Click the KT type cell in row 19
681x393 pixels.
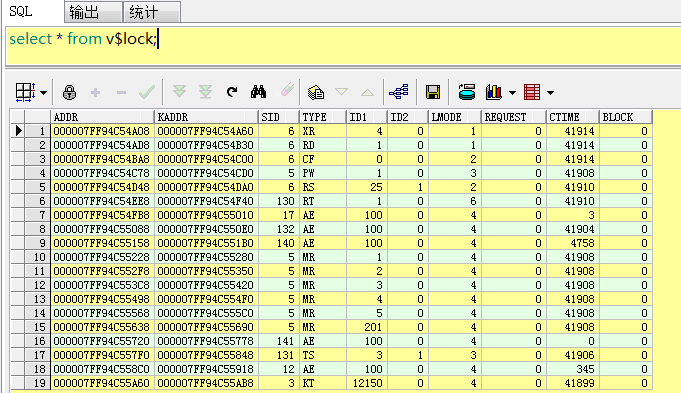[x=323, y=383]
